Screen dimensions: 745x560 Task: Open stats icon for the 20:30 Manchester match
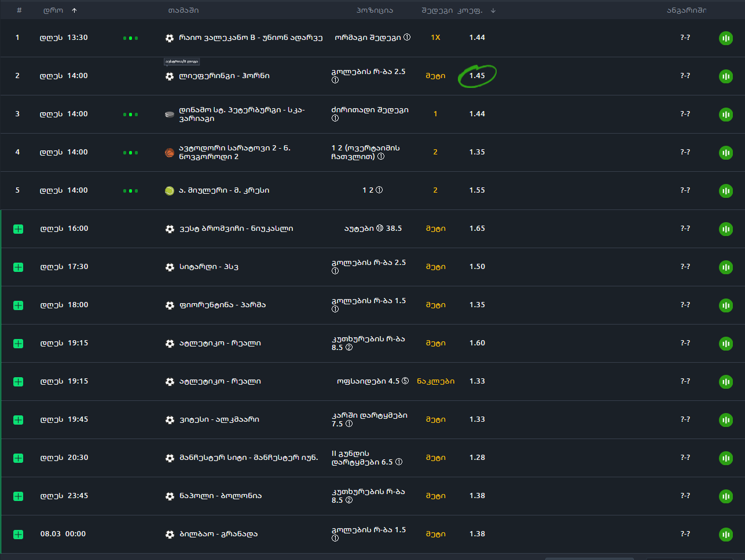(x=725, y=458)
